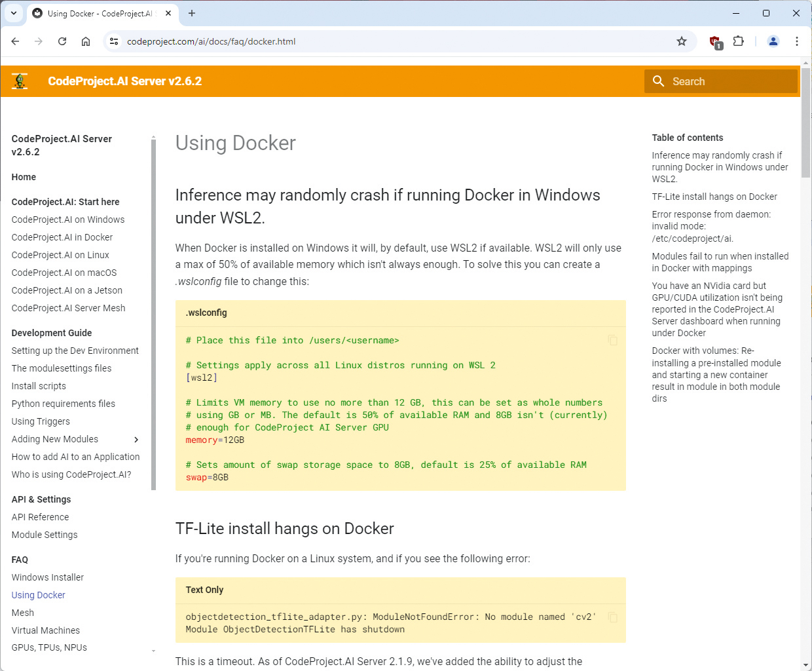This screenshot has width=812, height=671.
Task: Open Python requirements files page
Action: click(64, 404)
